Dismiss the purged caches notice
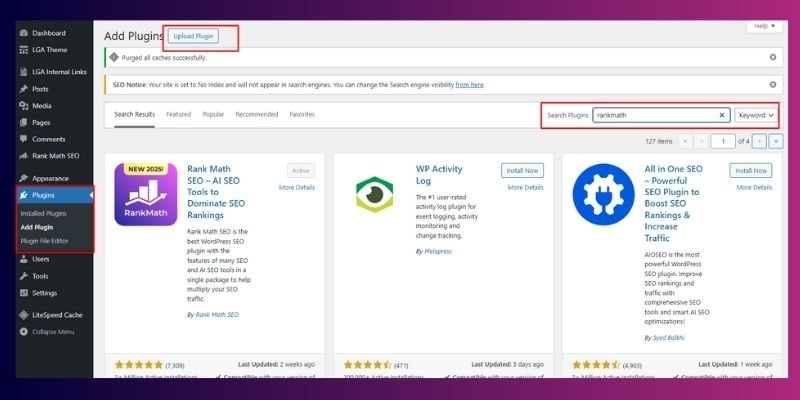 click(x=773, y=57)
